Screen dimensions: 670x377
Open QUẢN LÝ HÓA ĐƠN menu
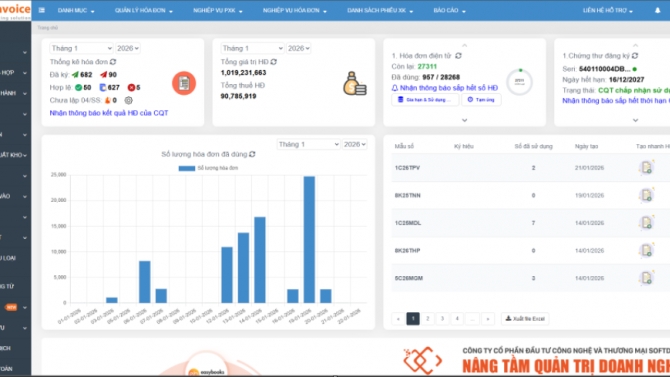point(144,10)
